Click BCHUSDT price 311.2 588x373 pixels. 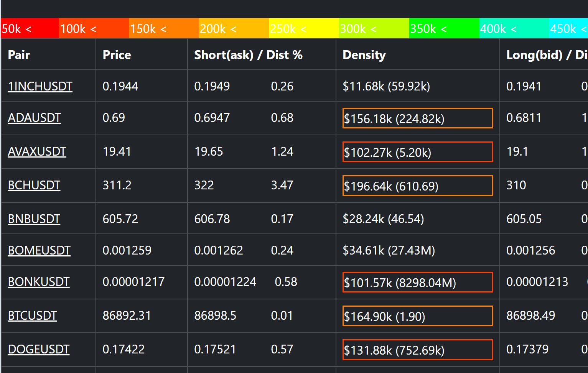tap(117, 185)
